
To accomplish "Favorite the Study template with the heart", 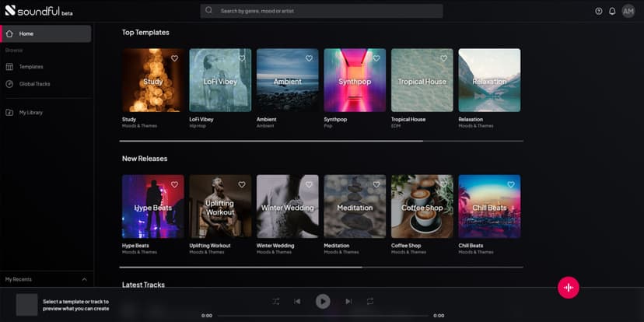I will coord(174,58).
